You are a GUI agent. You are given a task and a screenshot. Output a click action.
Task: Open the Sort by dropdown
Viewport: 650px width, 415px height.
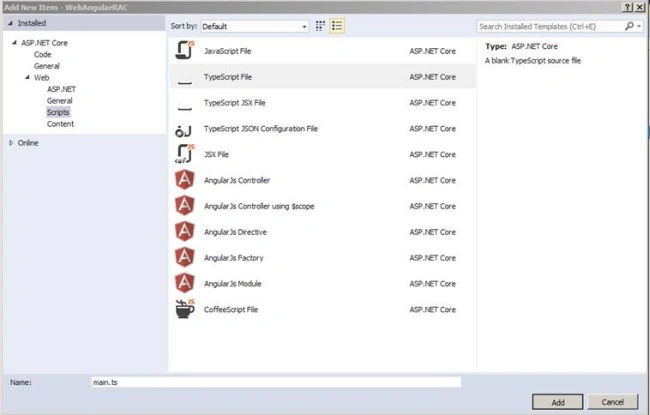255,27
